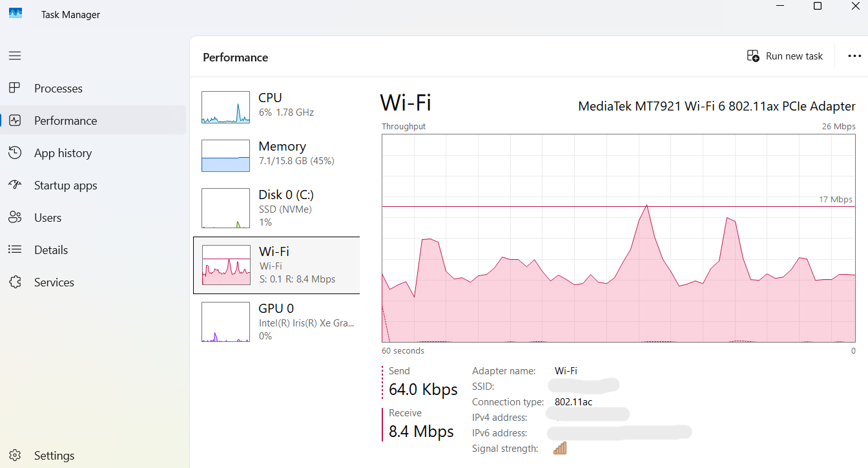Click Run new task button
Image resolution: width=868 pixels, height=468 pixels.
(x=785, y=56)
